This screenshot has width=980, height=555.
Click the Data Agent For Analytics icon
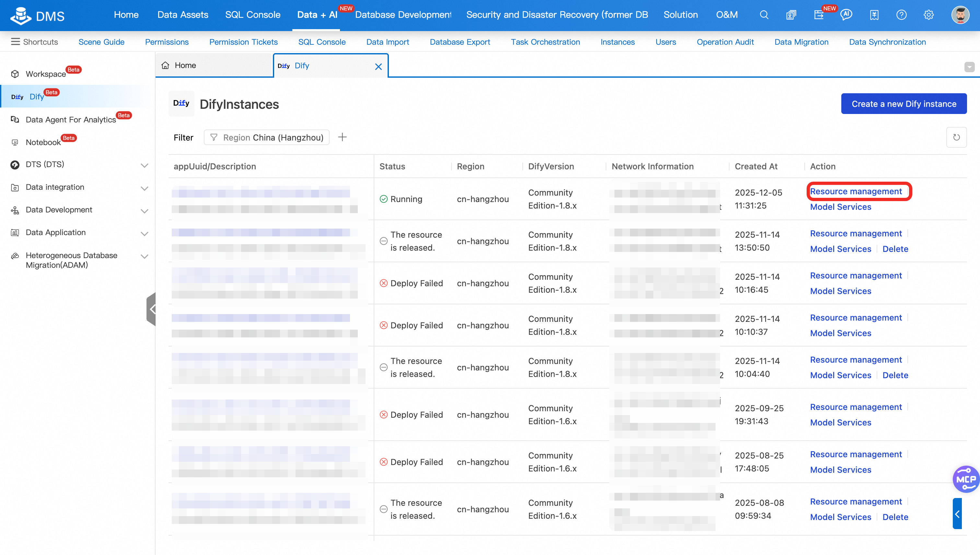coord(15,120)
